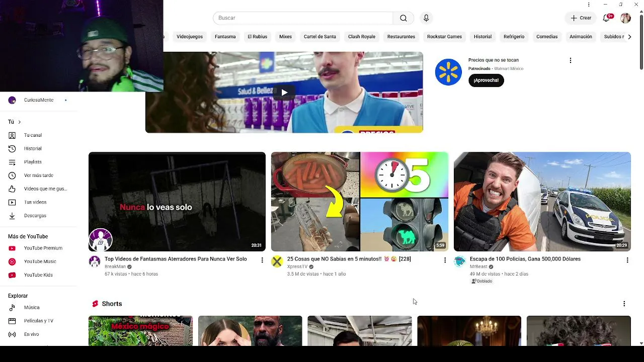This screenshot has width=644, height=362.
Task: Select the Clash Royale chip
Action: pyautogui.click(x=362, y=37)
